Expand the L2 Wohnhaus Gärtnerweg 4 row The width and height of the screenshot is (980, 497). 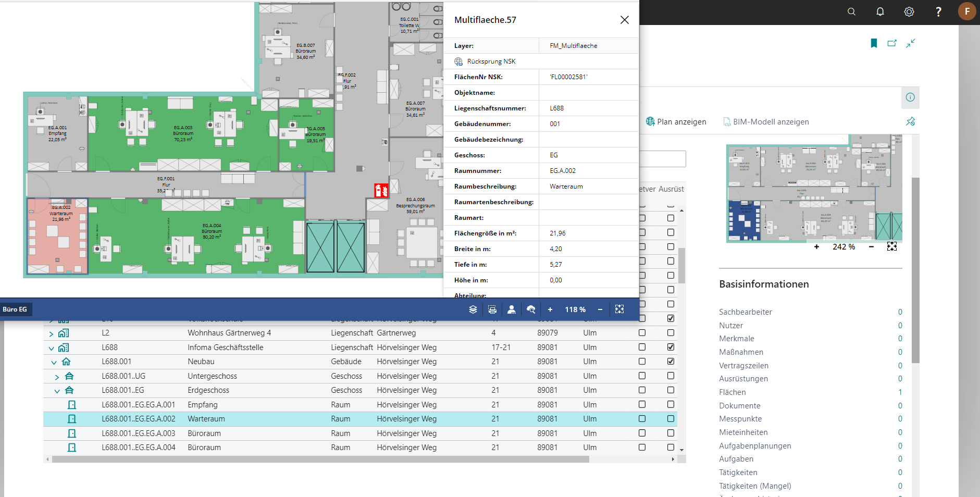[x=51, y=333]
